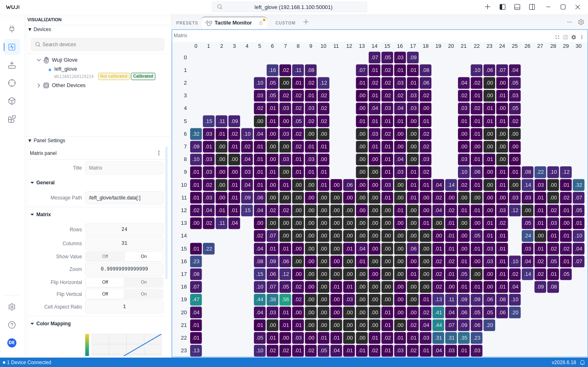Turn Flip Vertical On
The image size is (588, 367).
(x=144, y=294)
